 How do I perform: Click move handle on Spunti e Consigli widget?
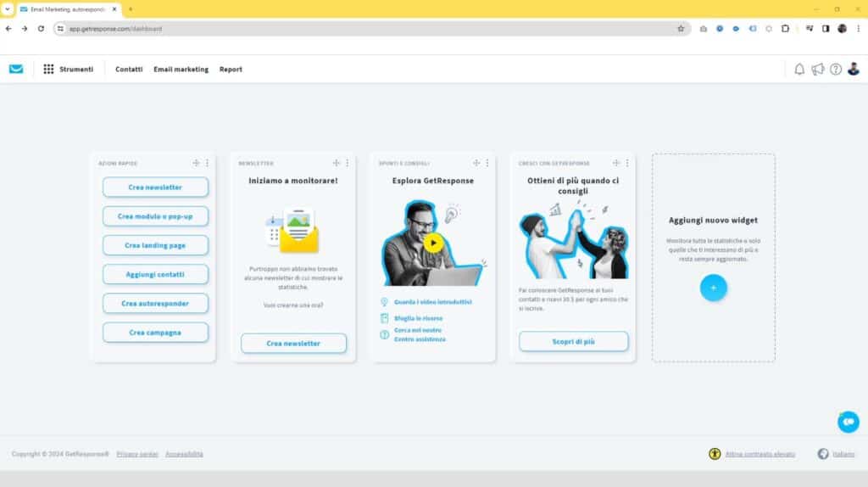tap(476, 163)
